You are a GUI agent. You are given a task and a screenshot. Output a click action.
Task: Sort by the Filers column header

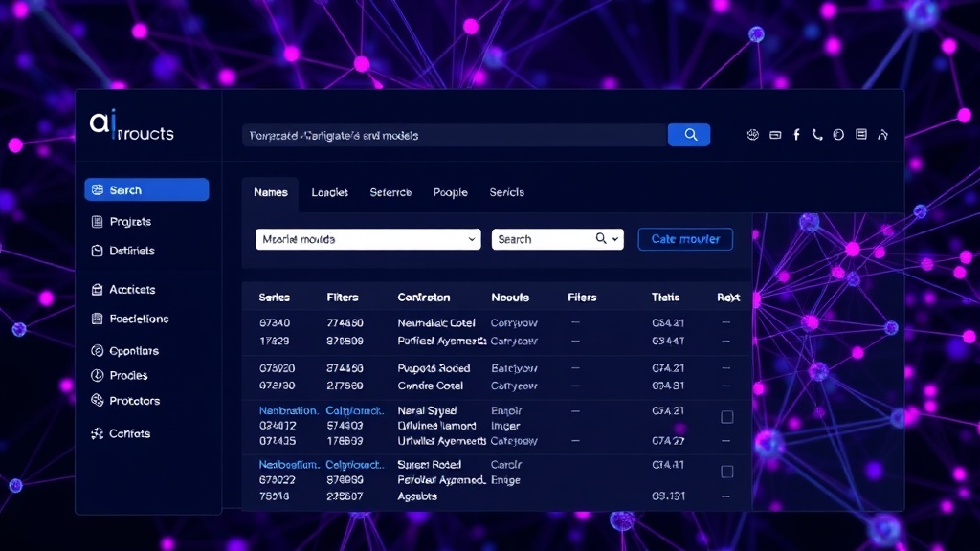click(x=582, y=298)
